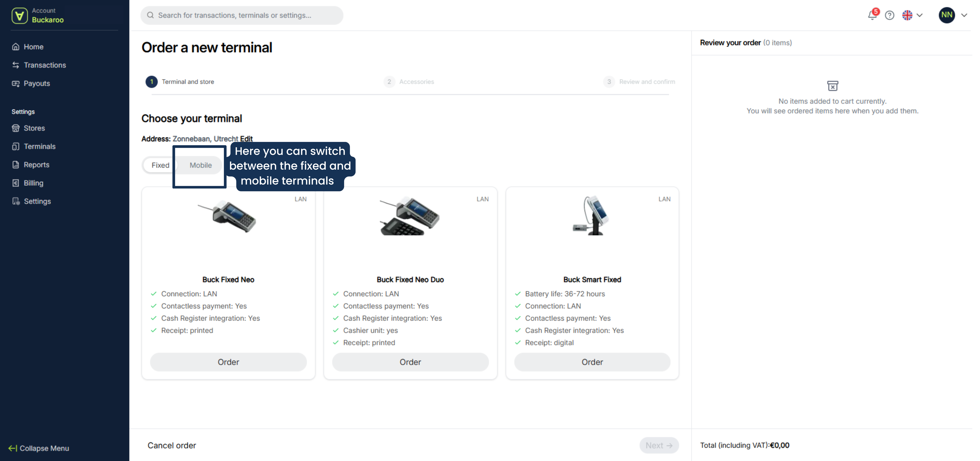
Task: Click the 'Zonnebaan, Utrecht' address text
Action: pyautogui.click(x=205, y=139)
